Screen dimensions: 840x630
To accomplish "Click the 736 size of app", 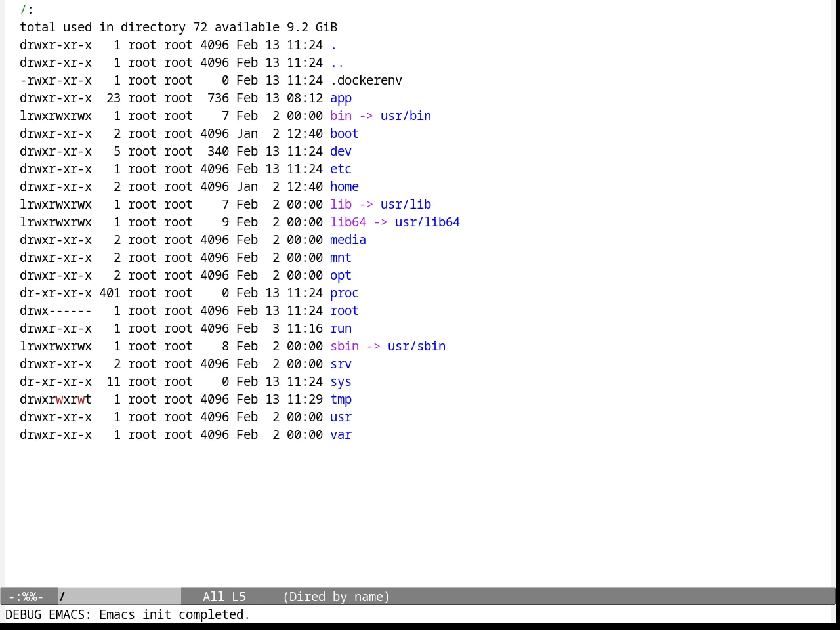I will [218, 98].
